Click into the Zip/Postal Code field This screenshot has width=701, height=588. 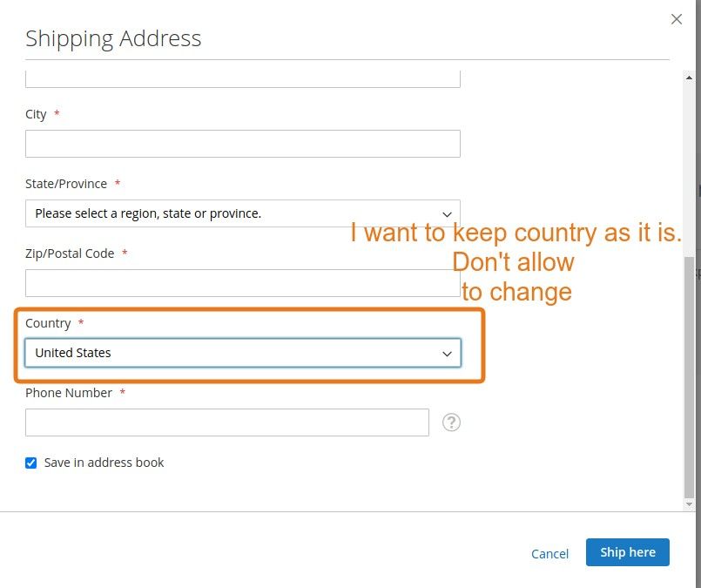tap(242, 283)
